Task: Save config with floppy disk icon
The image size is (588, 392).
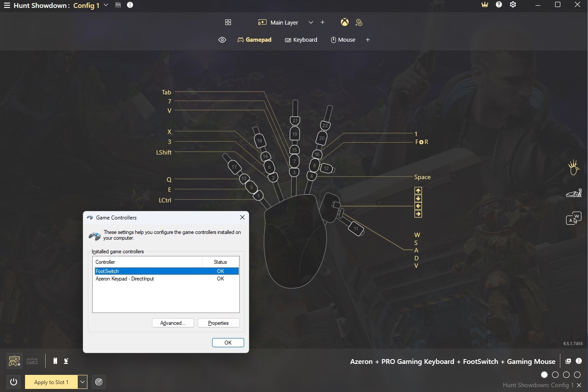Action: coord(118,5)
